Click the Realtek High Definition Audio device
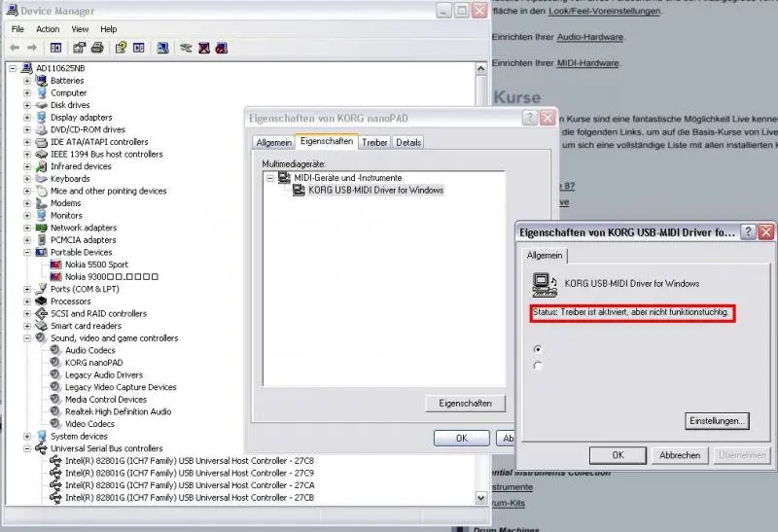Image resolution: width=778 pixels, height=532 pixels. [x=118, y=411]
